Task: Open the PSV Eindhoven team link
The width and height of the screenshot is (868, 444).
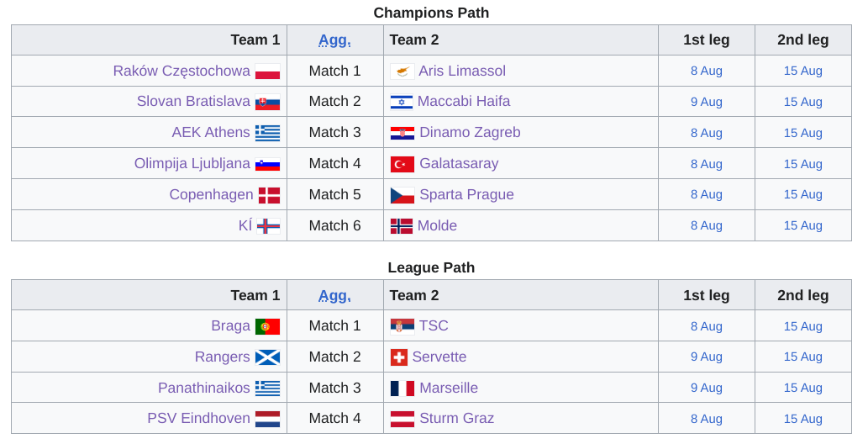Action: tap(199, 419)
